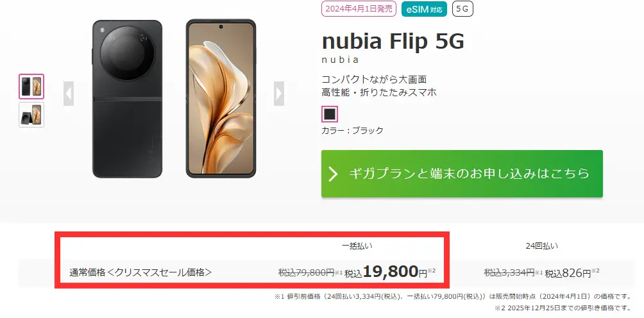The height and width of the screenshot is (318, 644).
Task: Click the カラー：ブラック color label
Action: tap(352, 131)
